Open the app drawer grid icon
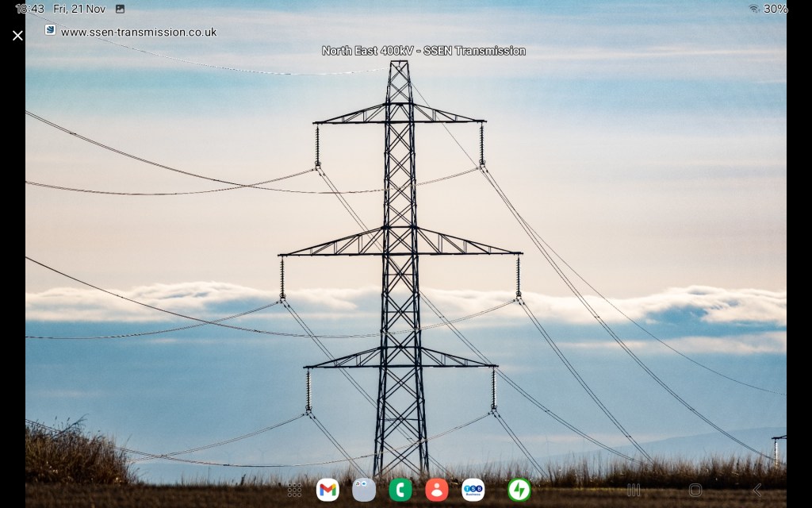This screenshot has width=812, height=508. 294,490
